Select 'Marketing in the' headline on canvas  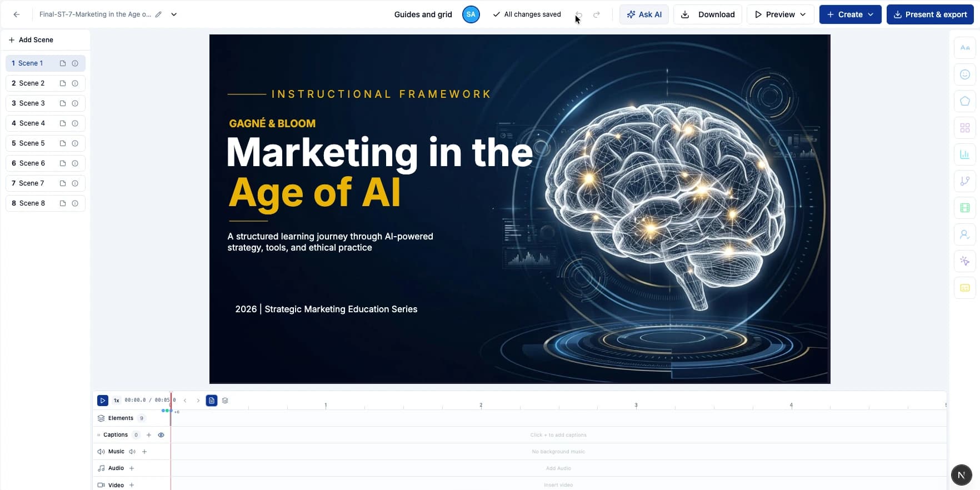pyautogui.click(x=380, y=152)
